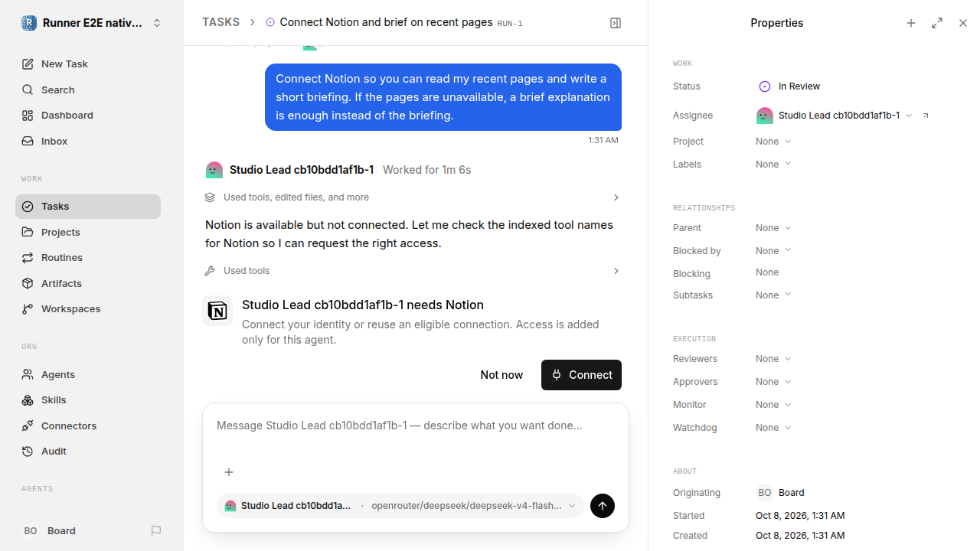
Task: Add attachment with plus in composer
Action: pos(229,472)
